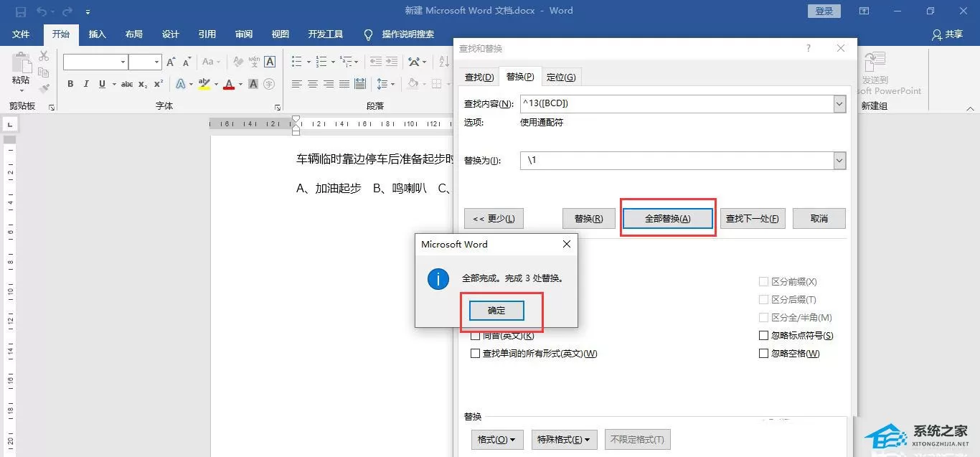The width and height of the screenshot is (980, 457).
Task: Click the 替换(R) button
Action: click(x=588, y=219)
